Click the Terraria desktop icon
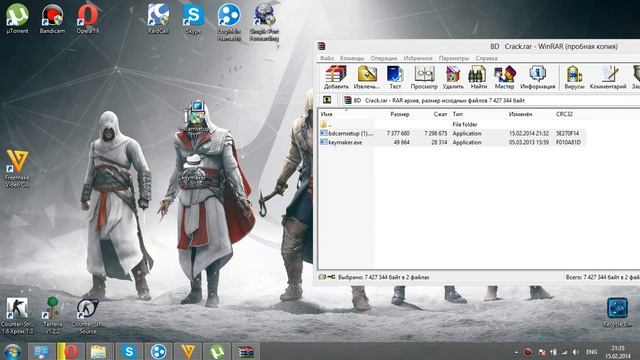 point(52,316)
